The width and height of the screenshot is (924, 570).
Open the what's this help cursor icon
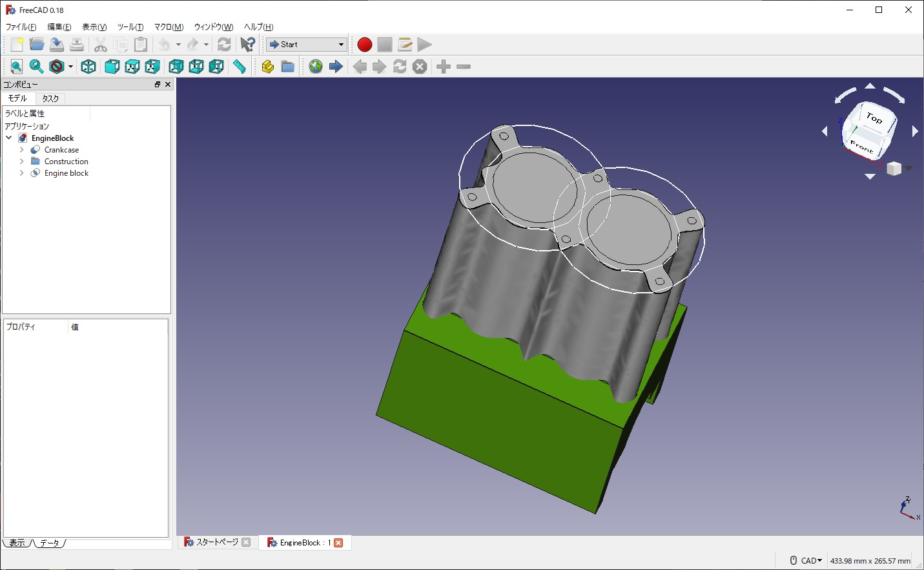point(247,44)
